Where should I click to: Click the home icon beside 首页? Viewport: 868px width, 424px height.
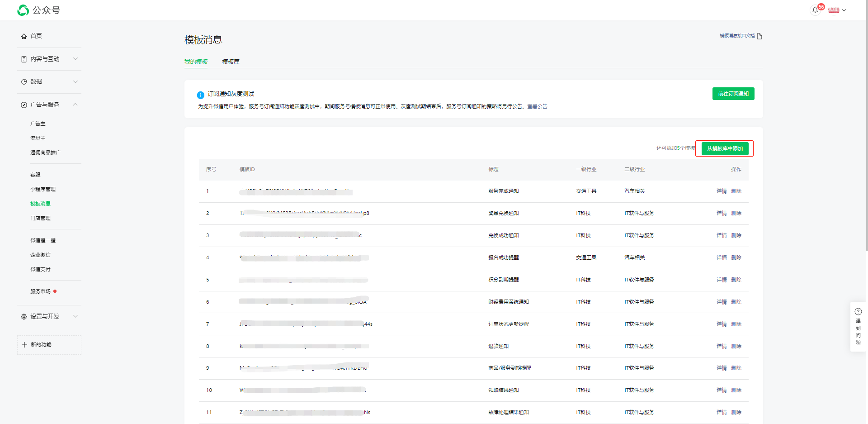pyautogui.click(x=24, y=36)
